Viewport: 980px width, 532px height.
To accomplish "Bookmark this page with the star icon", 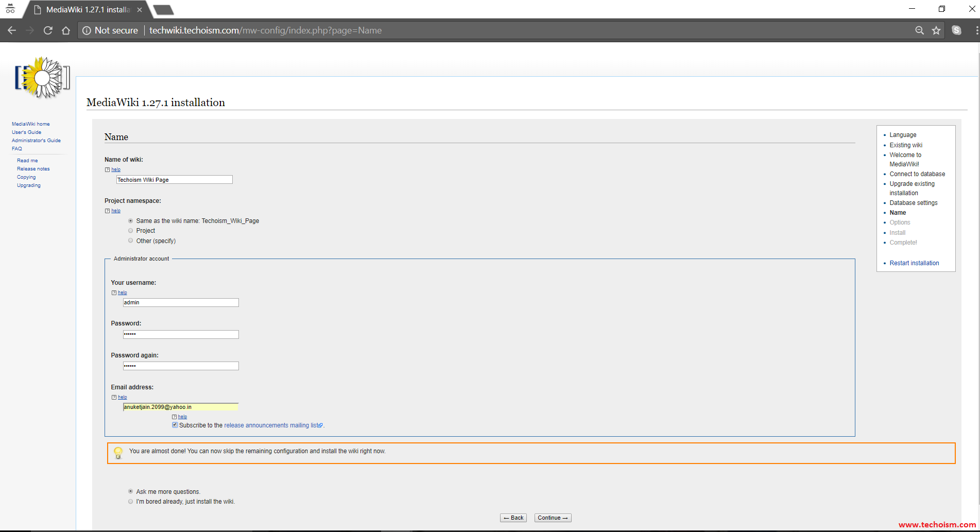I will coord(936,30).
